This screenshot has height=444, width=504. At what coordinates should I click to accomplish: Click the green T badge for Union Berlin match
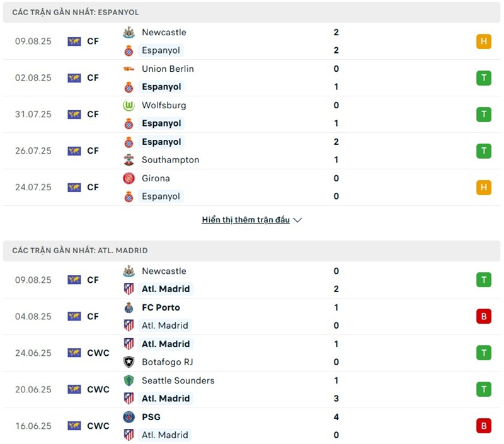coord(483,78)
